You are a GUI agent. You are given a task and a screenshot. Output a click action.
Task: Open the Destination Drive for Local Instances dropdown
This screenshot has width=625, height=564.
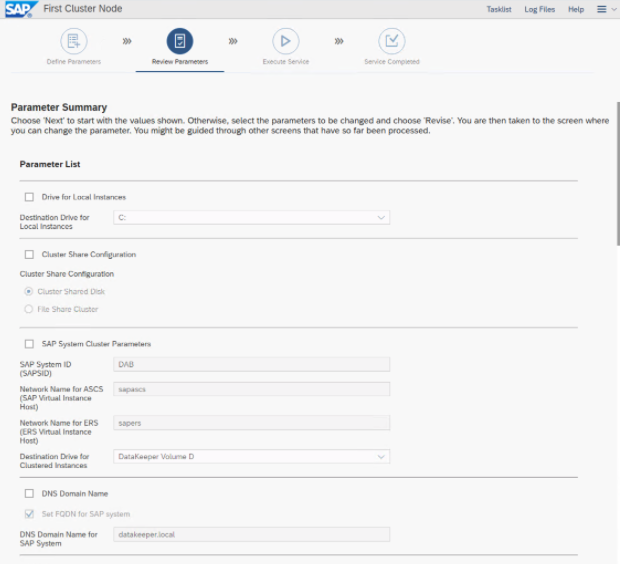tap(252, 218)
